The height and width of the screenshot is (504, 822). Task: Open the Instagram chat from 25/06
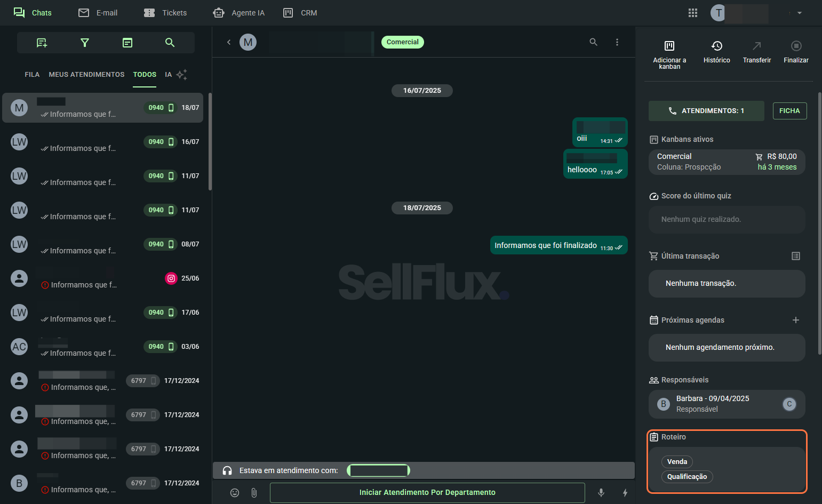pyautogui.click(x=103, y=278)
